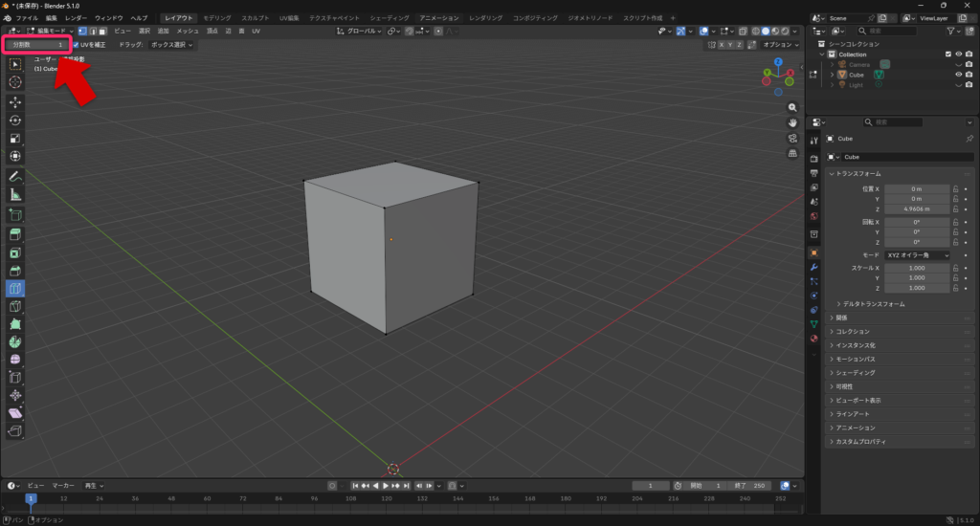Uncheck the UVを補正 checkbox
Screen dimensions: 980x526
77,44
